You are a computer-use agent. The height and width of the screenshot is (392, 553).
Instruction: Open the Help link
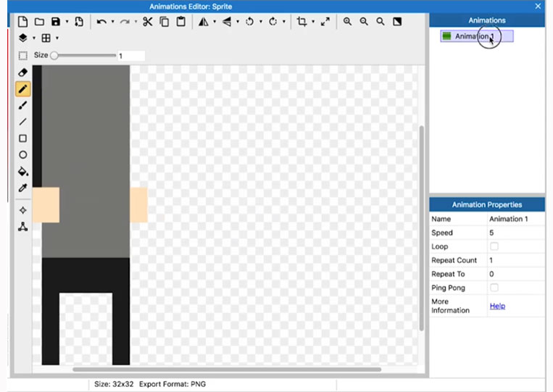coord(497,306)
